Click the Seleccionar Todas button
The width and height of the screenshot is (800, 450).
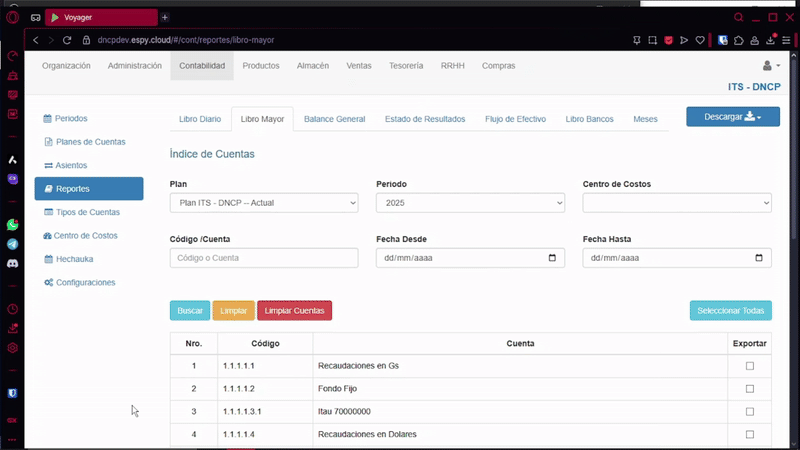pyautogui.click(x=730, y=311)
